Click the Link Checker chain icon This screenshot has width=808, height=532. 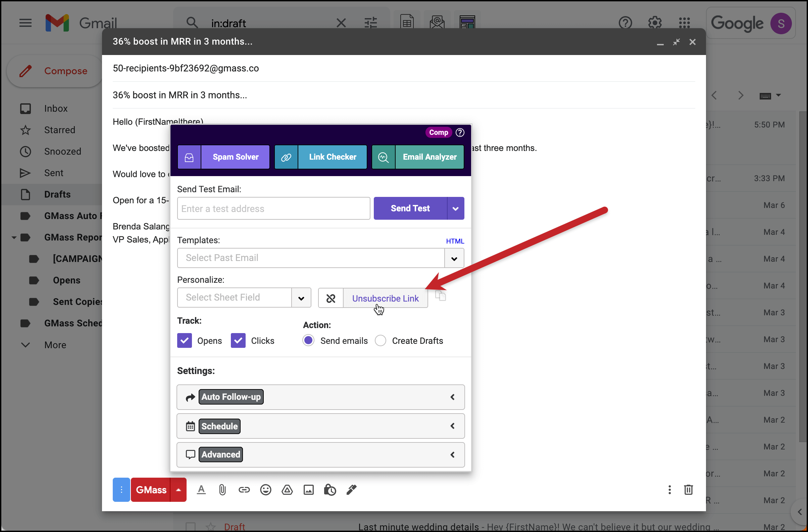[286, 157]
